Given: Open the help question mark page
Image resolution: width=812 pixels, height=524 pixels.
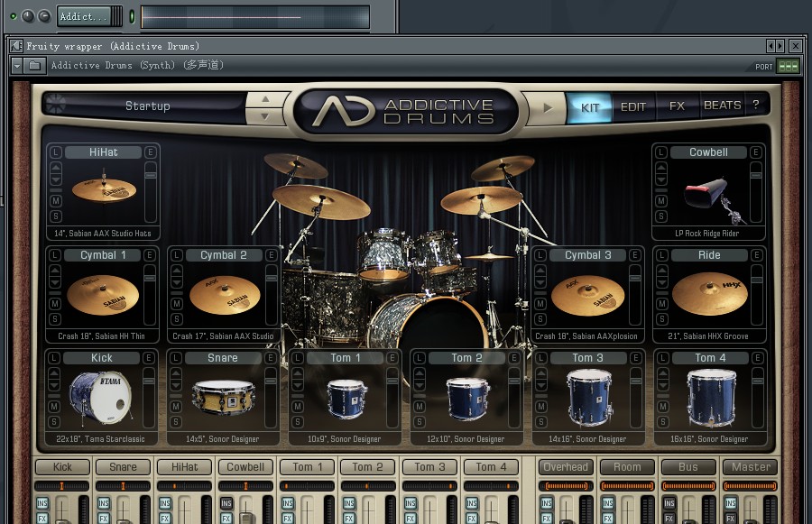Looking at the screenshot, I should click(756, 105).
